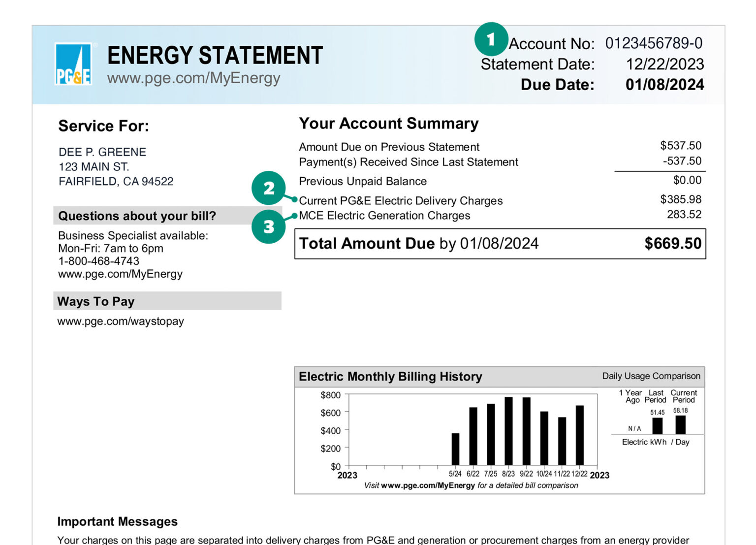Viewport: 756px width, 545px height.
Task: Click the $537.50 previous amount value
Action: coord(681,146)
